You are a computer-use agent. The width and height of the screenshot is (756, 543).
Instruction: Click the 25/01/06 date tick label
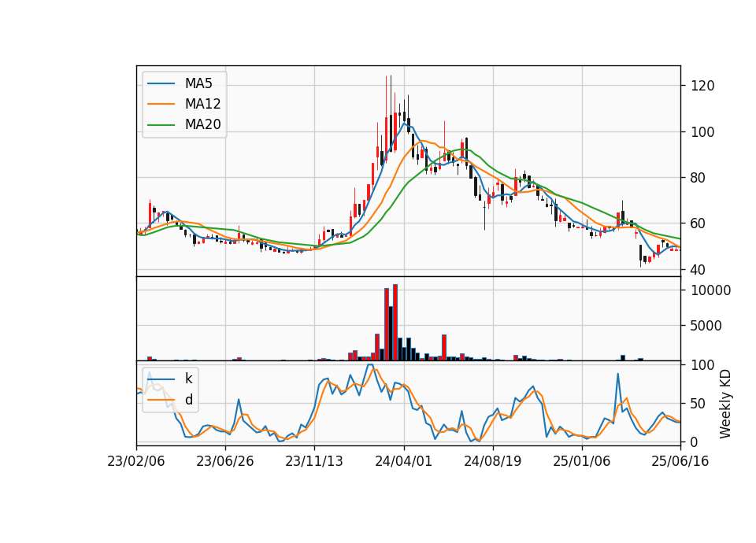point(581,461)
